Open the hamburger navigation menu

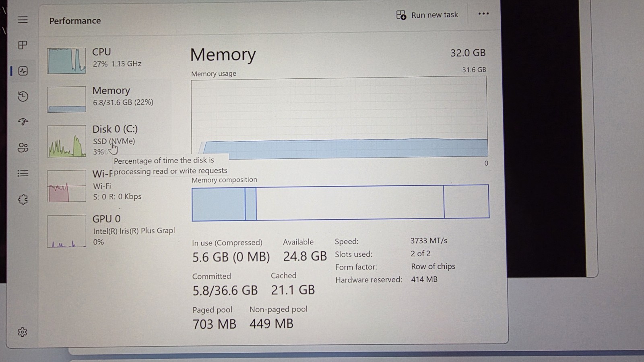23,20
